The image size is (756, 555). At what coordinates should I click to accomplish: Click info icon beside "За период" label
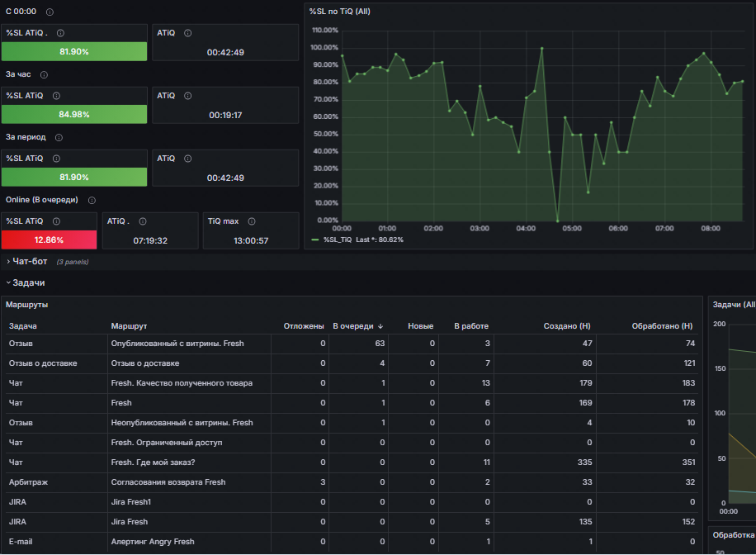point(59,137)
